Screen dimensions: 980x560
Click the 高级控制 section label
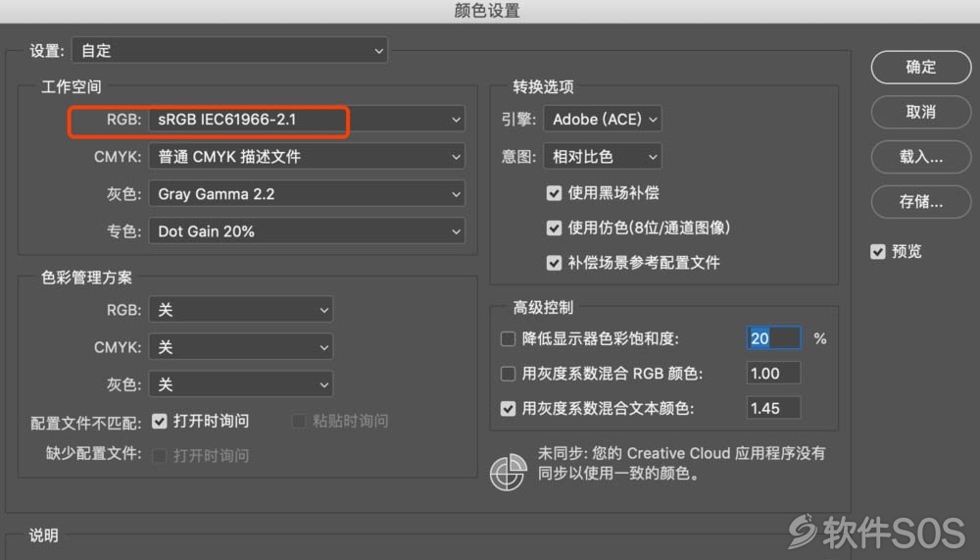point(543,307)
